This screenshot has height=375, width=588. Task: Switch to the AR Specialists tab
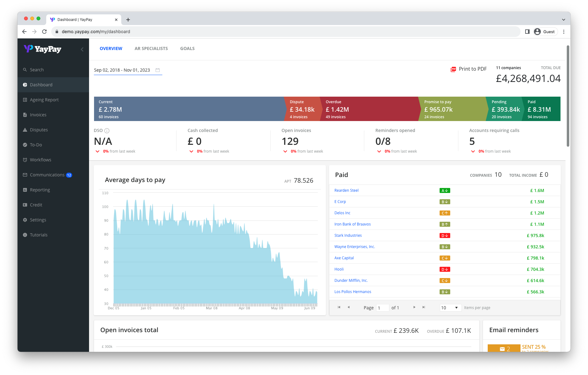(x=151, y=48)
